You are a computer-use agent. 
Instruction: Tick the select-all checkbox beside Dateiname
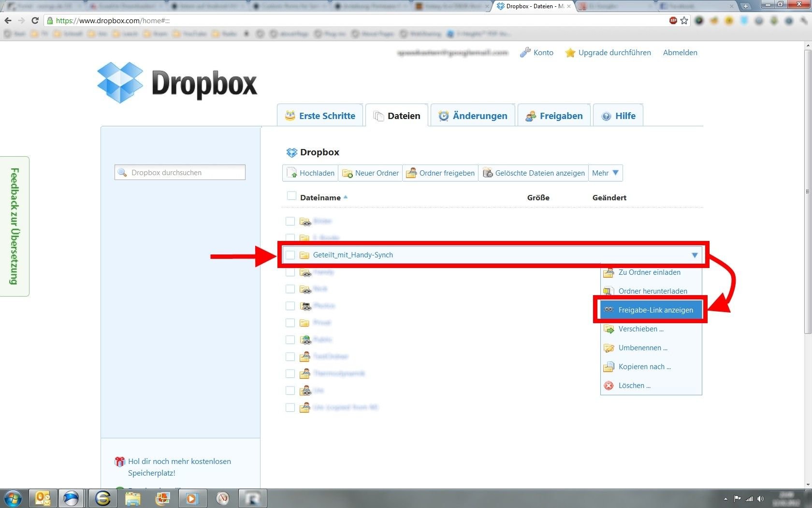pos(291,195)
